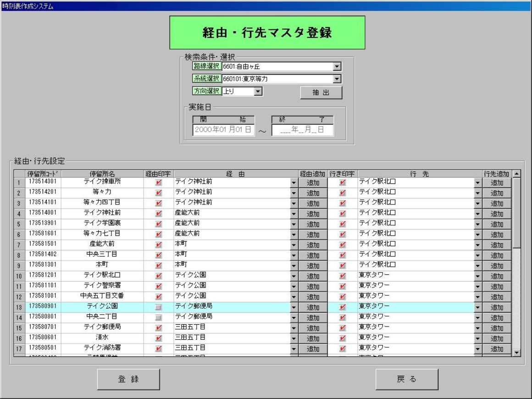Click 行先追加 button 追加 in row 14
The height and width of the screenshot is (399, 532).
click(x=497, y=318)
